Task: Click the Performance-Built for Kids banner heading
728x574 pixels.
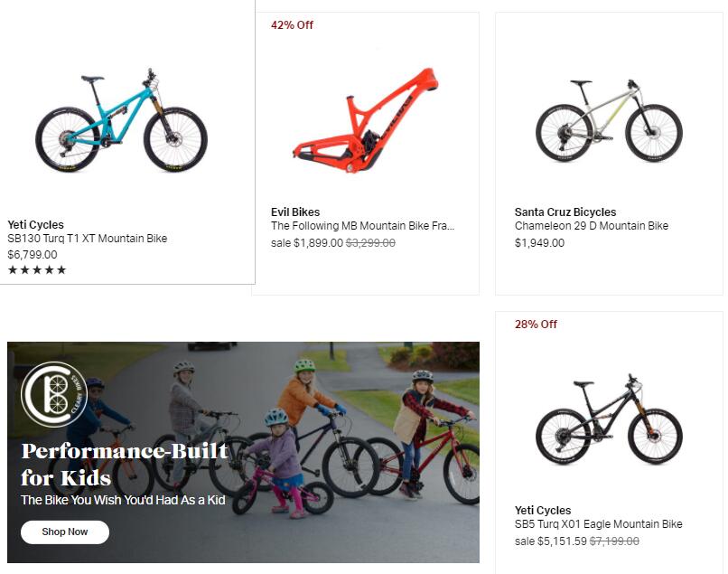Action: pyautogui.click(x=125, y=464)
